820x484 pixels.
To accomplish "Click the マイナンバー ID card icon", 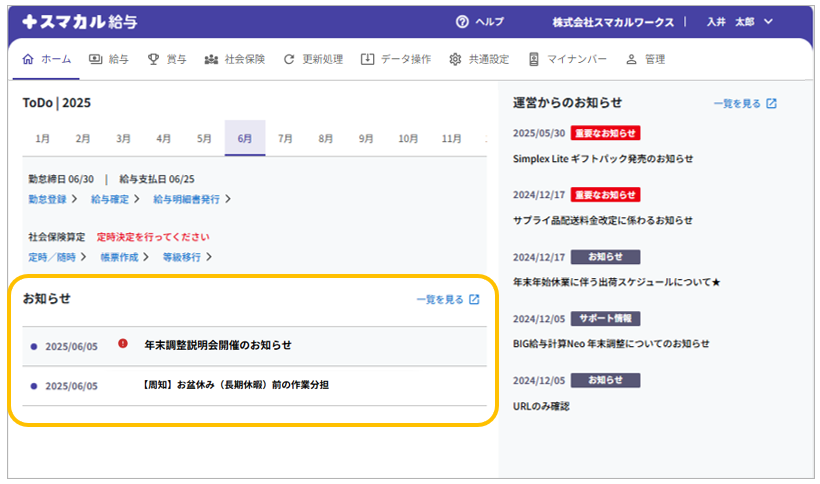I will pyautogui.click(x=534, y=59).
